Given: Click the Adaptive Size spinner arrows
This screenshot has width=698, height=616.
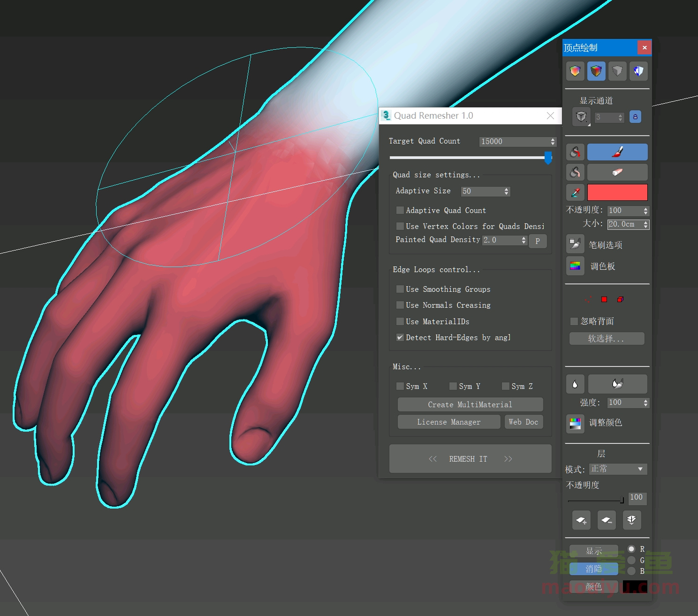Looking at the screenshot, I should [x=506, y=191].
